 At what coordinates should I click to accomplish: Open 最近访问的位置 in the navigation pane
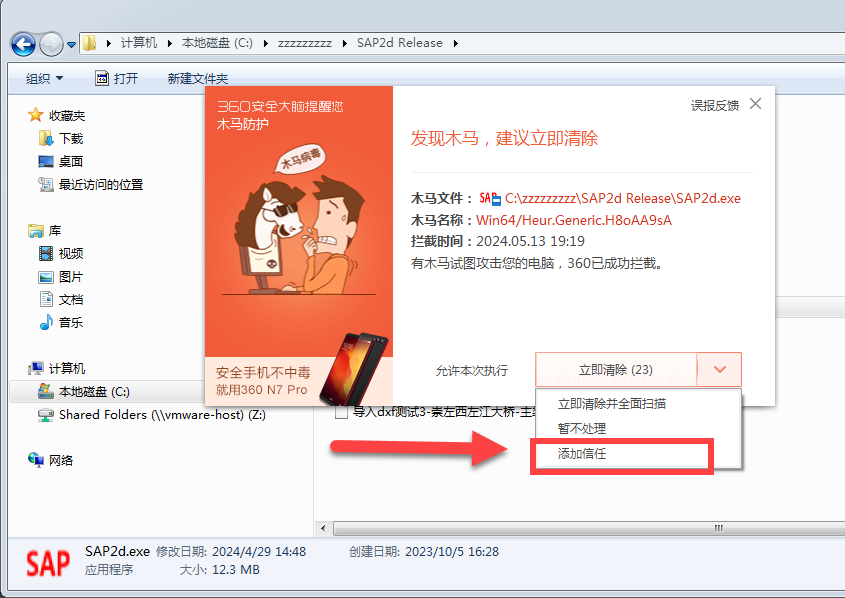pyautogui.click(x=101, y=185)
